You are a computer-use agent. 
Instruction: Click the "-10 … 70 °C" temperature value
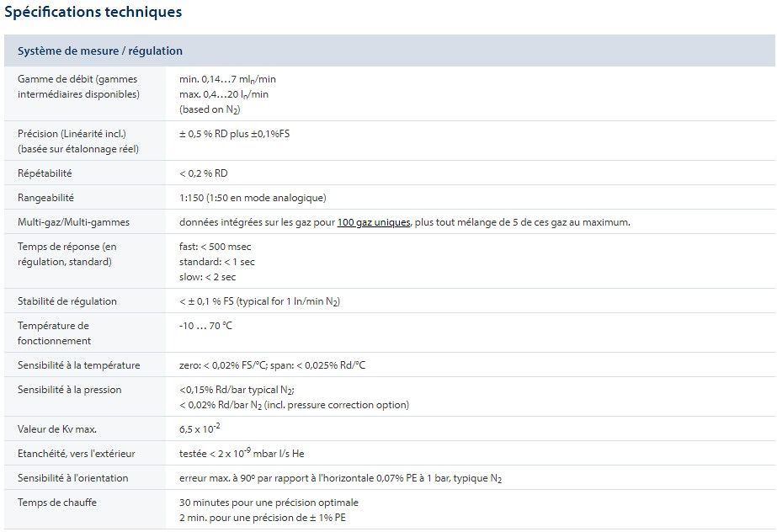coord(205,326)
